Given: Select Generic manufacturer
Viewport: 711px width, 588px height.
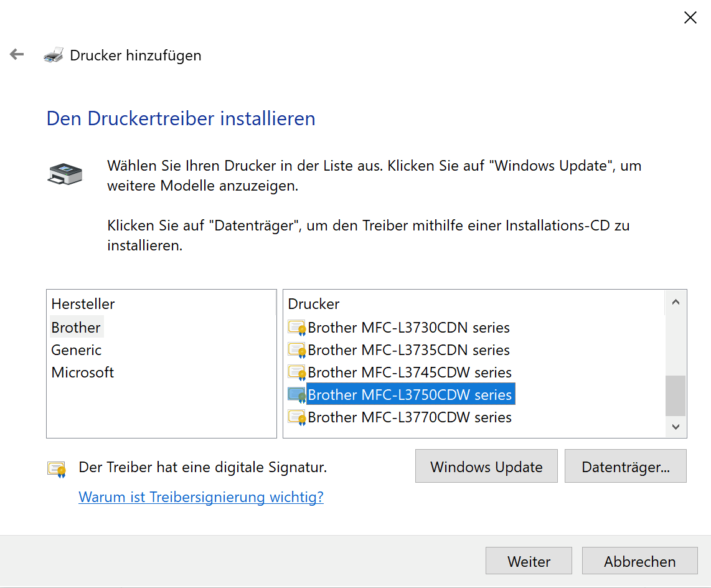Looking at the screenshot, I should point(77,350).
